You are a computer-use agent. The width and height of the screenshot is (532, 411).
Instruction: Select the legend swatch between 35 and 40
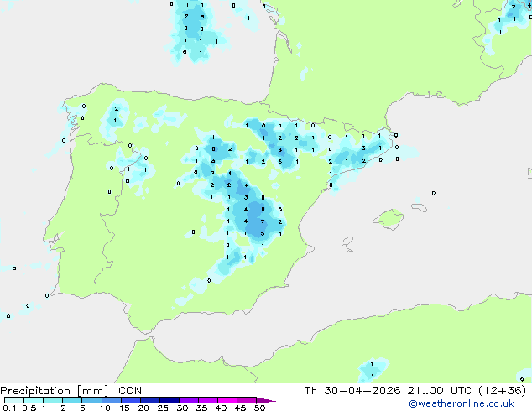pos(207,400)
